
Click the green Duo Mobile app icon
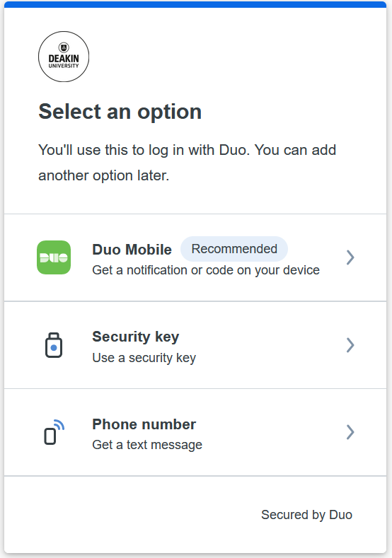[x=54, y=257]
